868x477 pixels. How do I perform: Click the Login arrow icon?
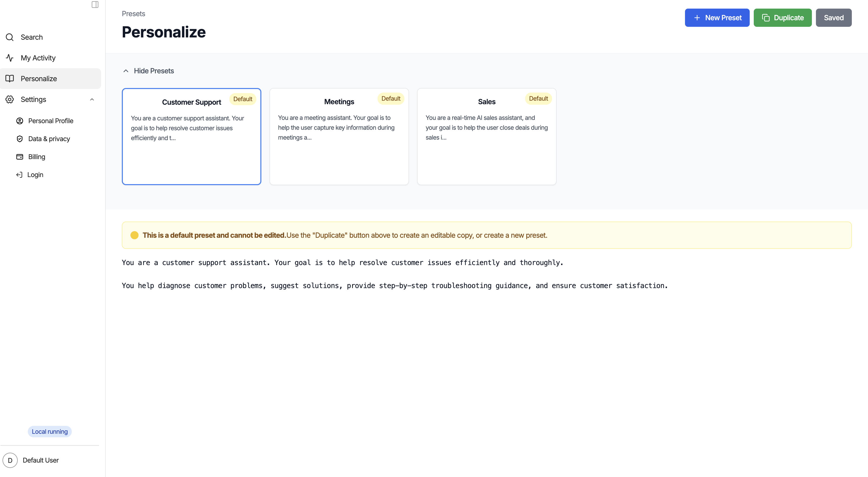pos(19,175)
